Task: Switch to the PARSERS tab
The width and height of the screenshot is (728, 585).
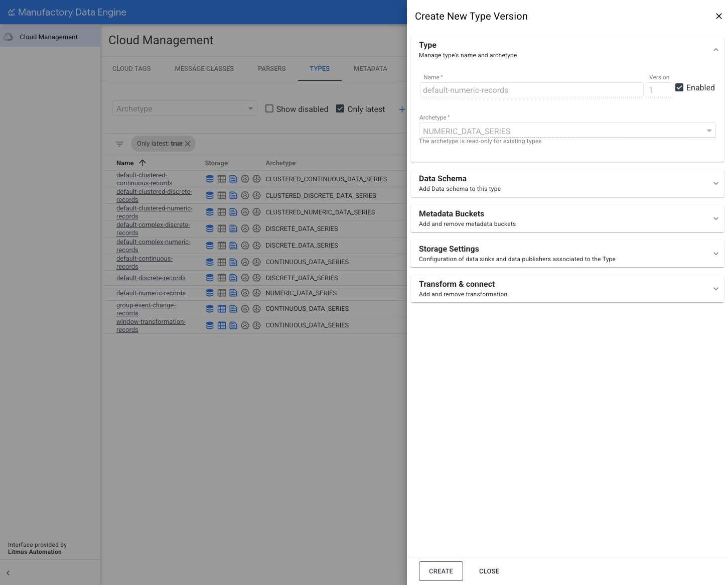Action: pos(271,69)
